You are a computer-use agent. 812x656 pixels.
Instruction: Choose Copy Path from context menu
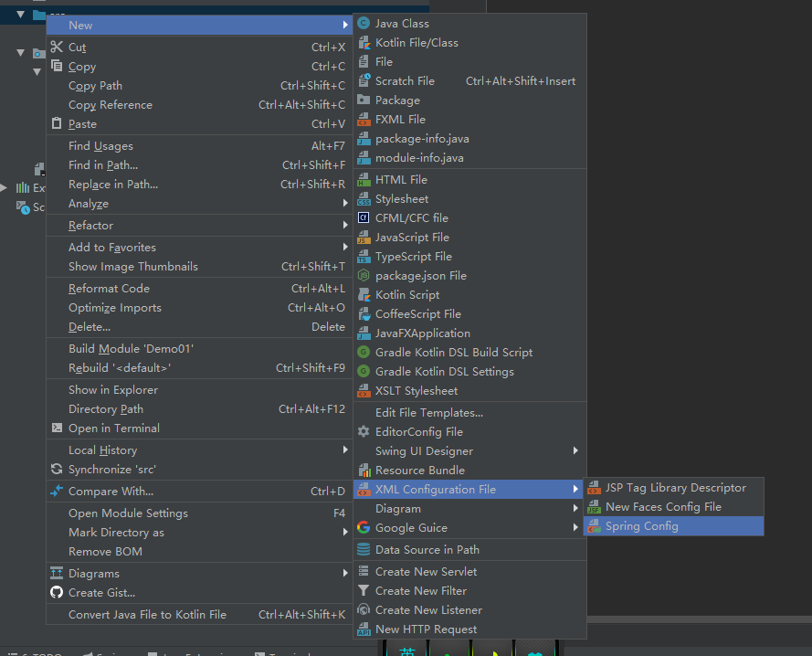click(199, 86)
